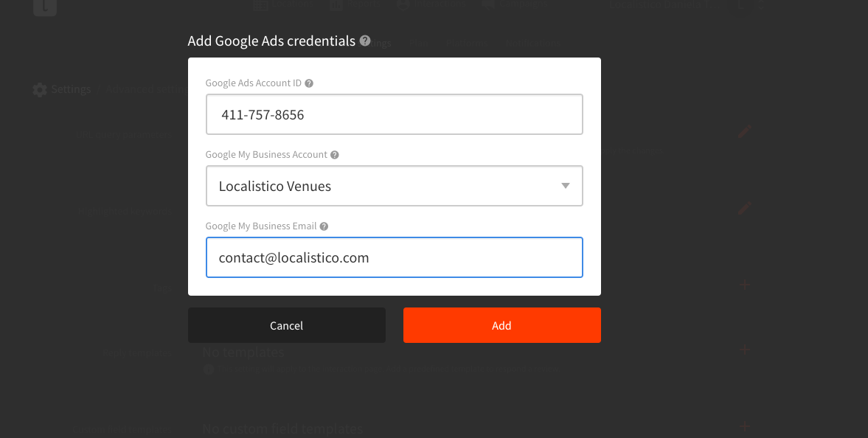Click the Settings gear icon in breadcrumb
The image size is (868, 438).
pyautogui.click(x=39, y=90)
